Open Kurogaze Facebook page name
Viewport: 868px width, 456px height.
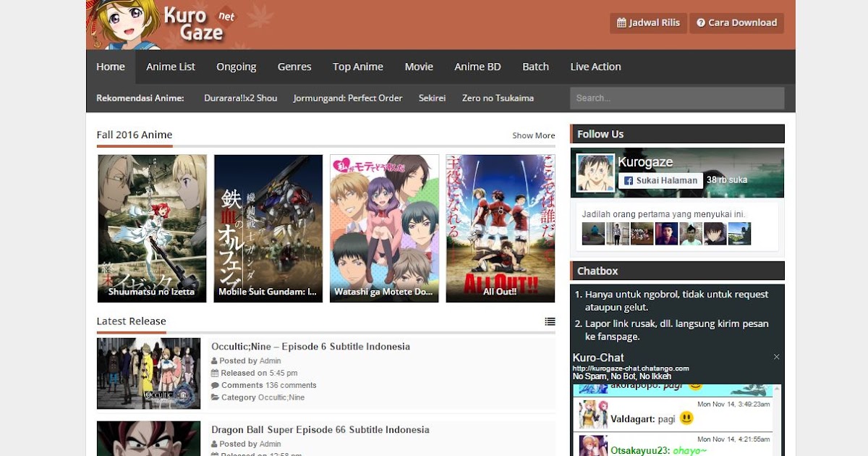[x=645, y=163]
